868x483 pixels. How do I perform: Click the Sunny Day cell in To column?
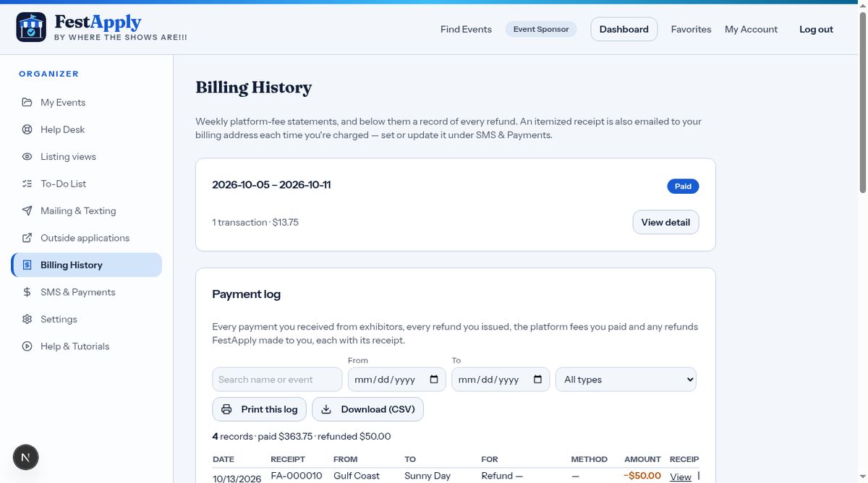tap(427, 476)
